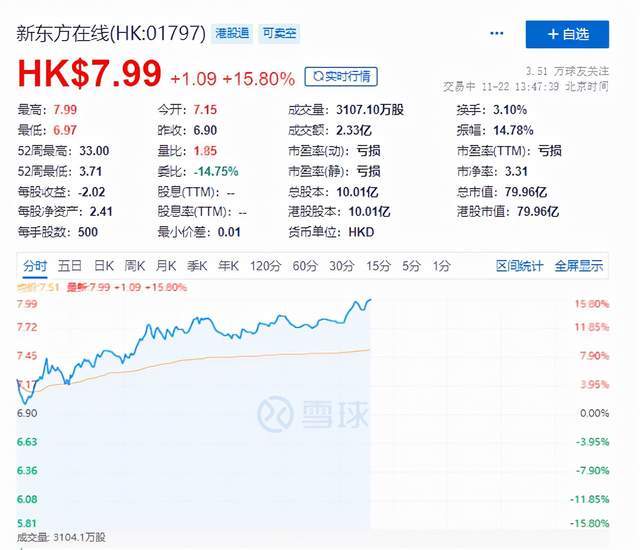Open 区间统计 range statistics link
640x550 pixels.
coord(519,266)
